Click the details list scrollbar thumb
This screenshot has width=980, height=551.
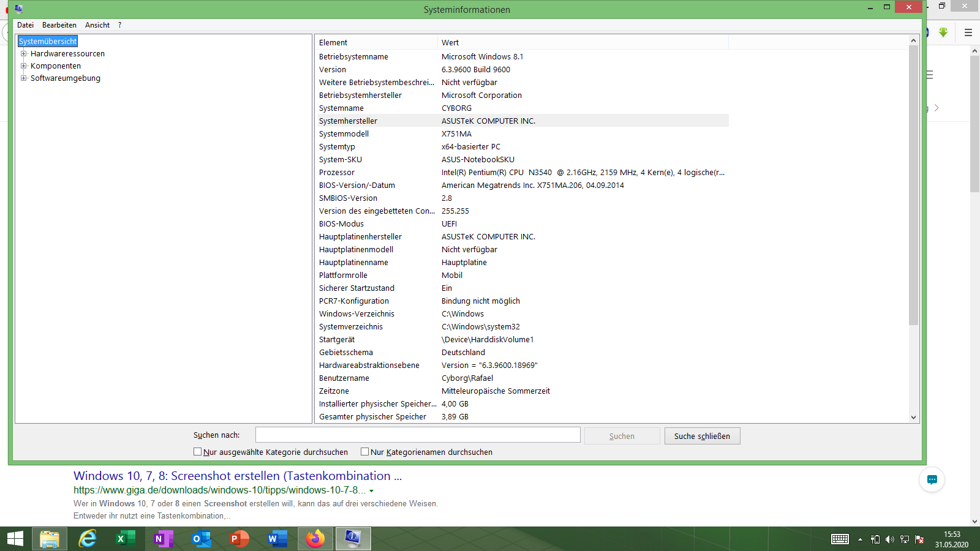(x=913, y=185)
